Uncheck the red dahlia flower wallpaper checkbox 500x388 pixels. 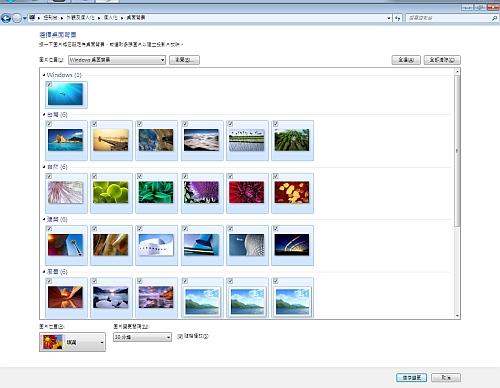[x=230, y=176]
